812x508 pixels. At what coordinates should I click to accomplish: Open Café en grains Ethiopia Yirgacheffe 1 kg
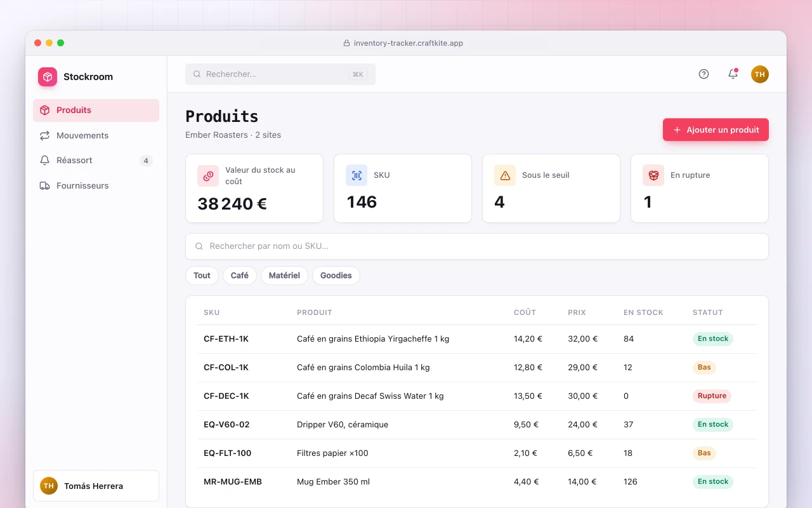click(373, 339)
